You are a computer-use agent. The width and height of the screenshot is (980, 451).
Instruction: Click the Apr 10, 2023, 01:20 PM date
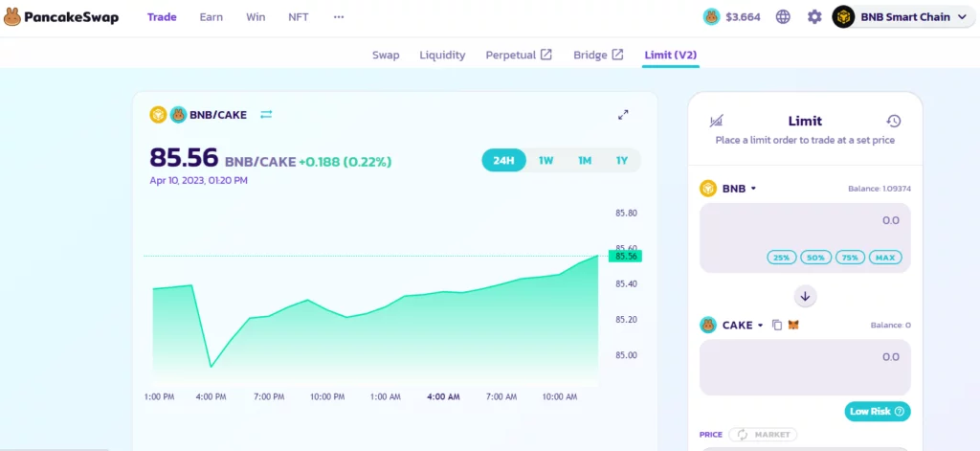[198, 180]
